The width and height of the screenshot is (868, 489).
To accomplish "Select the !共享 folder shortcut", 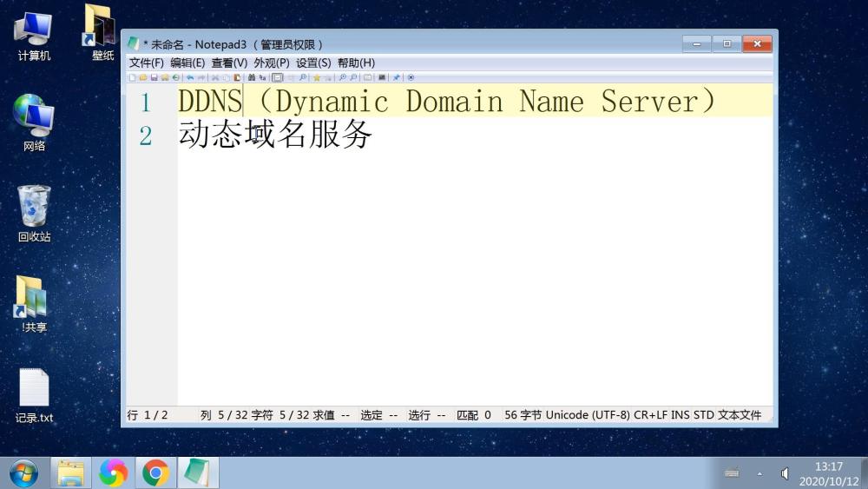I will pyautogui.click(x=32, y=304).
